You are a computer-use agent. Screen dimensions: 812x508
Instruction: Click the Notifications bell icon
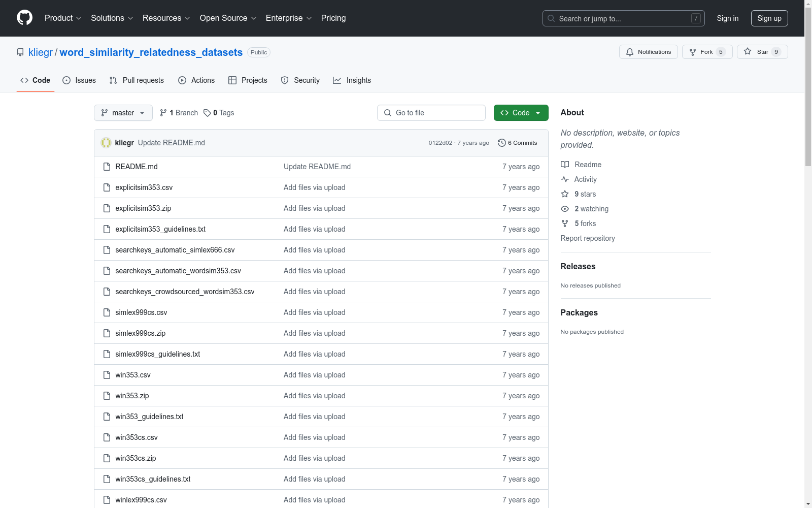click(x=630, y=52)
